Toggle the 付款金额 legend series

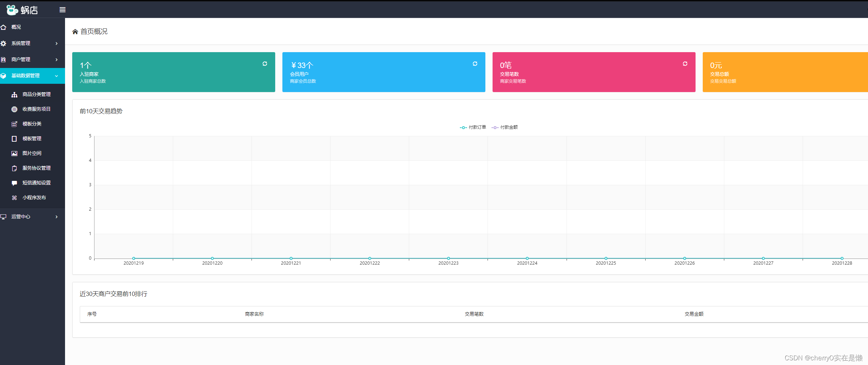[504, 127]
